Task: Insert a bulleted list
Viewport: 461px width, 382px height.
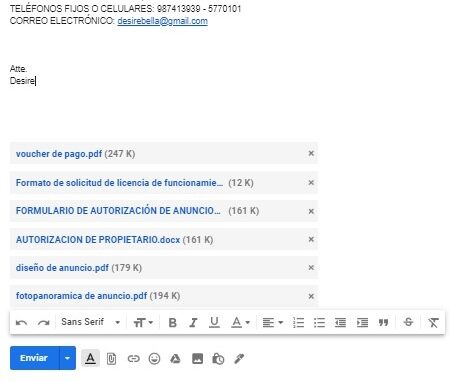Action: [319, 323]
